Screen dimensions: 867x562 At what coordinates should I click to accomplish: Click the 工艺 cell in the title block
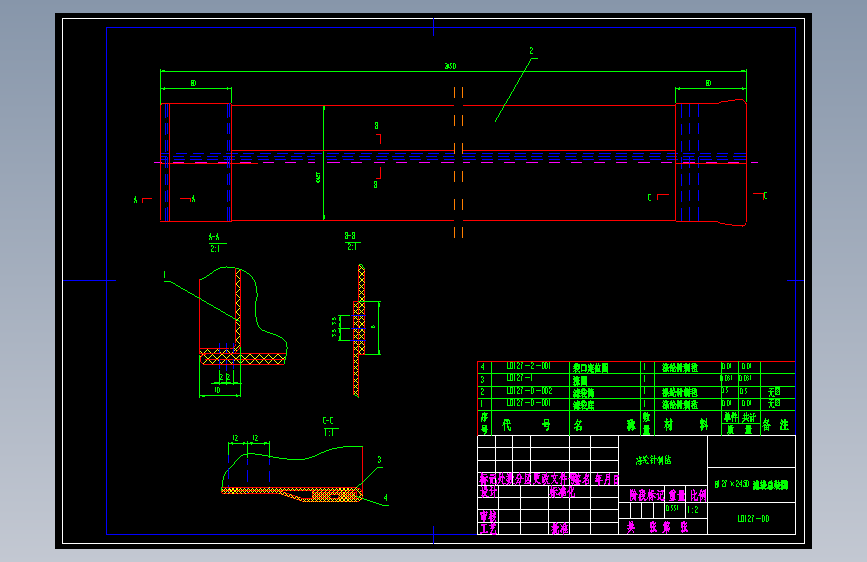click(x=488, y=529)
